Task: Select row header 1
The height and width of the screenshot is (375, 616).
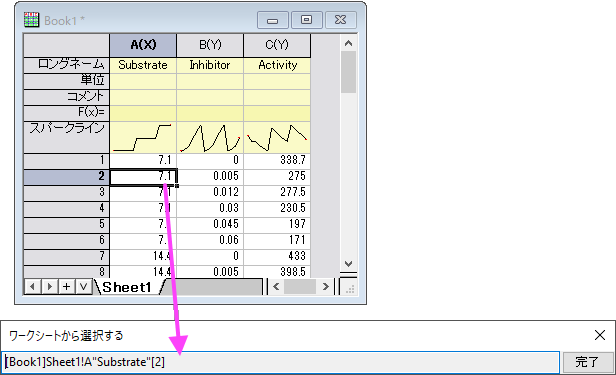Action: click(66, 160)
